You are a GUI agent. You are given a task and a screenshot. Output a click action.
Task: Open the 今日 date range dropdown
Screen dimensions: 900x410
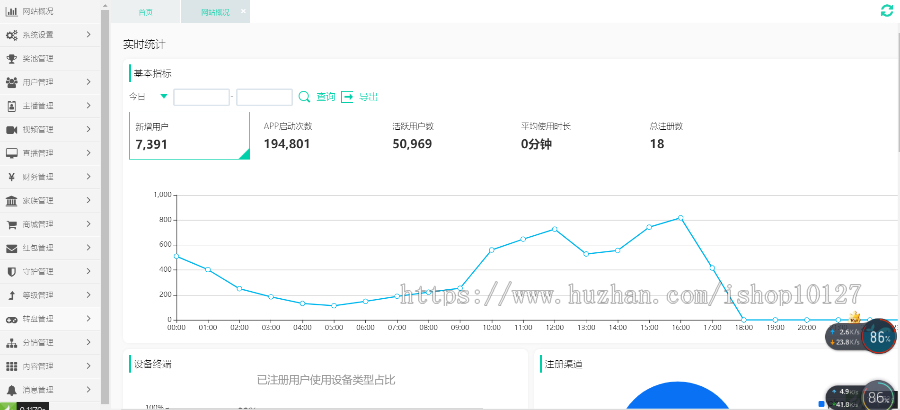click(149, 97)
